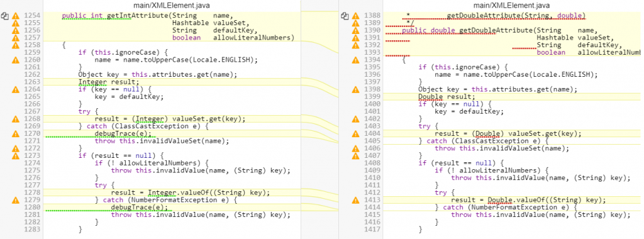The width and height of the screenshot is (644, 239).
Task: Click the warning icon on line 1279
Action: [16, 201]
